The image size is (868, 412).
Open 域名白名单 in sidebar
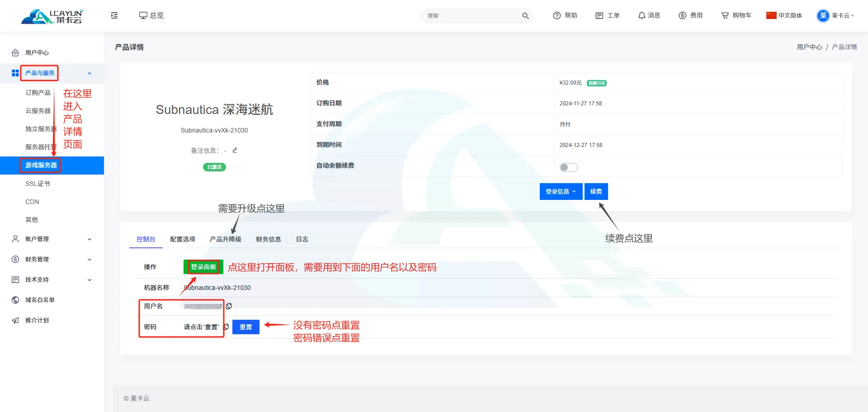pos(40,300)
